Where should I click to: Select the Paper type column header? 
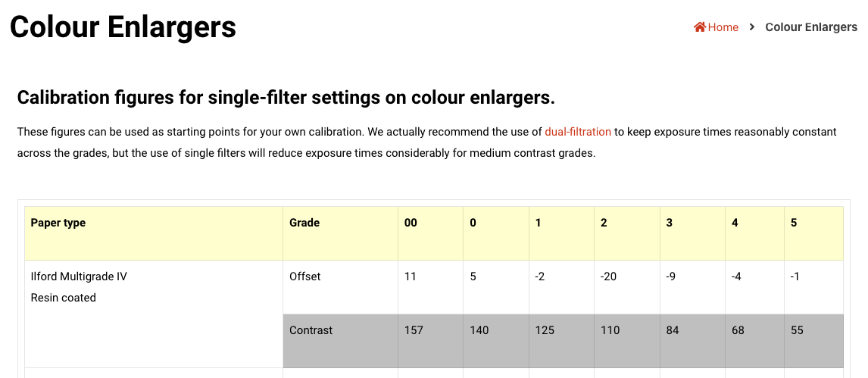point(58,223)
